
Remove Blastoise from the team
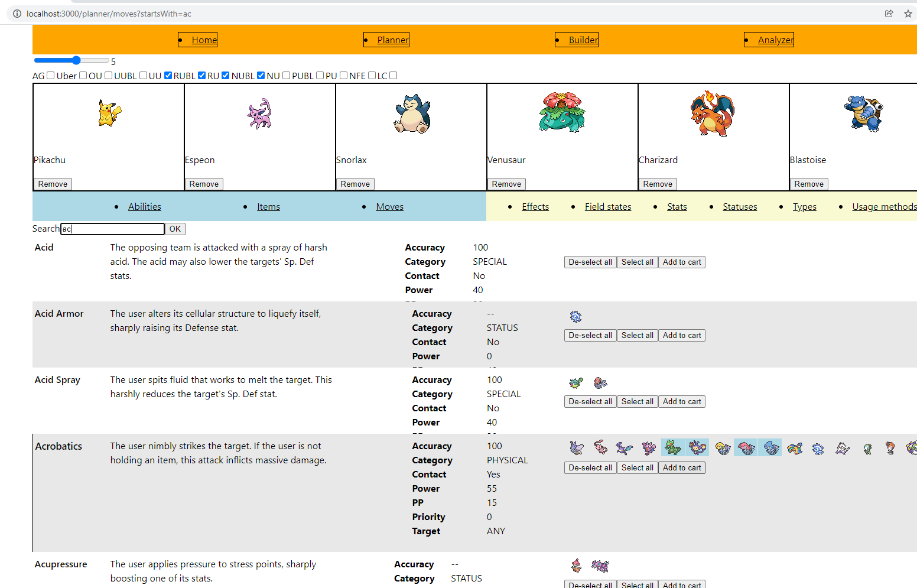pyautogui.click(x=809, y=184)
